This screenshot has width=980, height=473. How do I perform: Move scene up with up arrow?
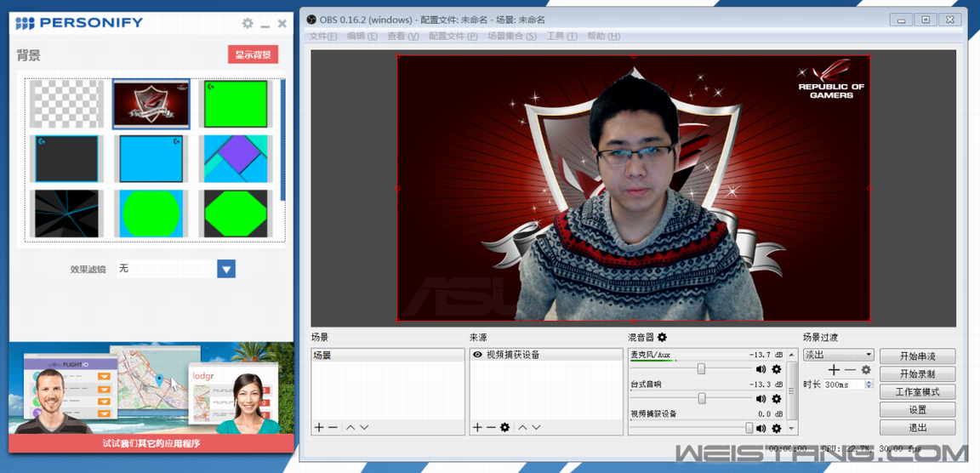pos(350,427)
